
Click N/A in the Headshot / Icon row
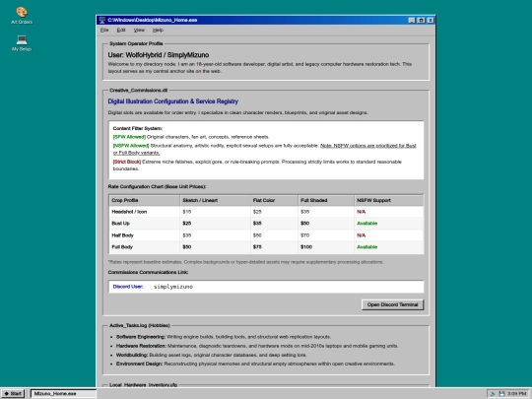[361, 212]
